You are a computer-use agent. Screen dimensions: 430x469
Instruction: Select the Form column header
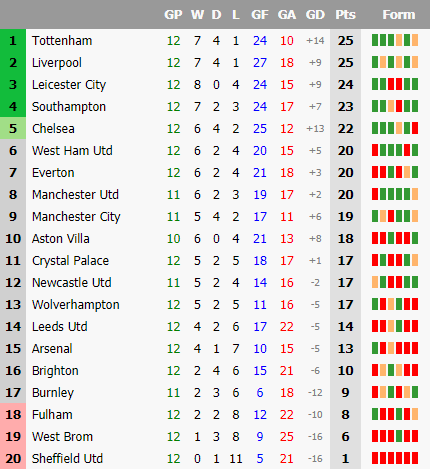coord(399,15)
